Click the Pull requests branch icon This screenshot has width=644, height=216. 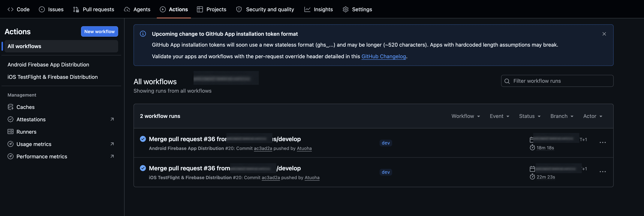tap(76, 9)
